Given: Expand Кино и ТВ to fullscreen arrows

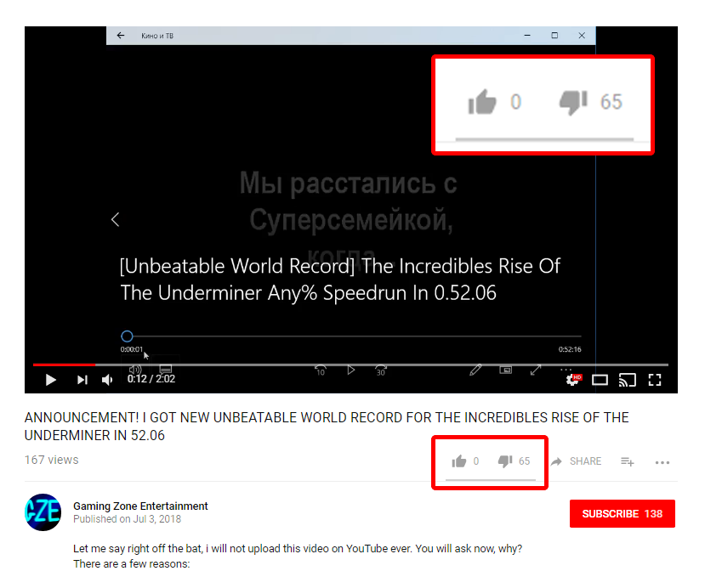Looking at the screenshot, I should click(536, 370).
